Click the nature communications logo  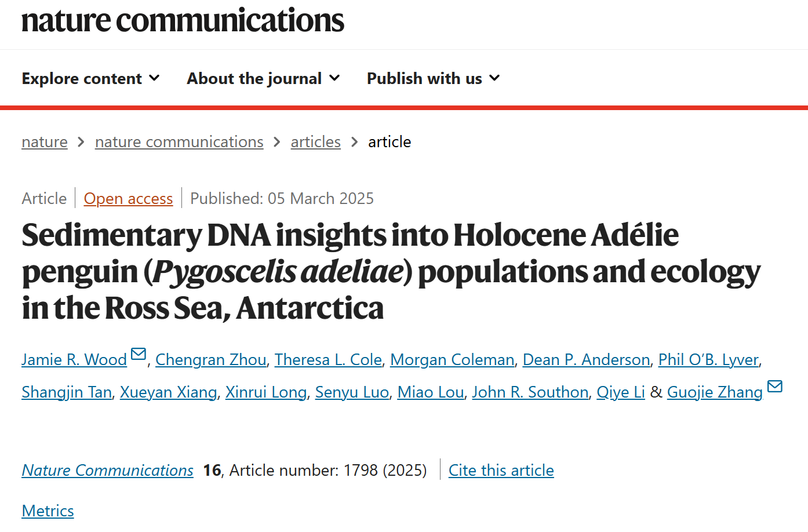point(183,21)
